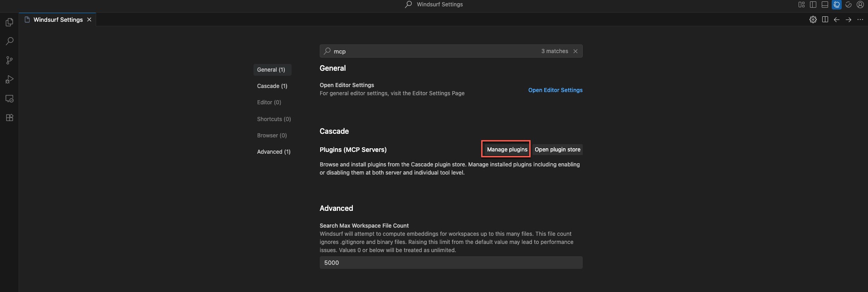
Task: Select the Advanced (1) settings category
Action: [273, 152]
